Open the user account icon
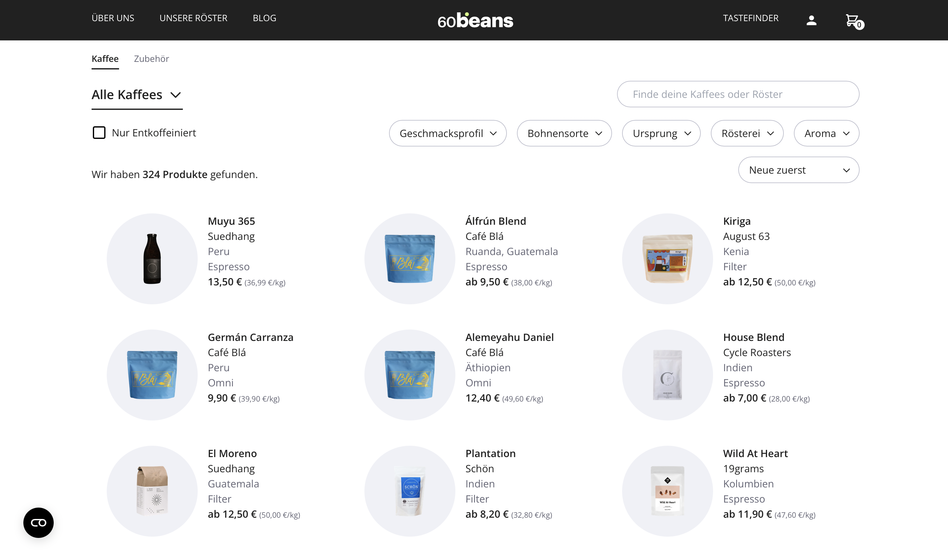Screen dimensions: 948x560 [811, 21]
